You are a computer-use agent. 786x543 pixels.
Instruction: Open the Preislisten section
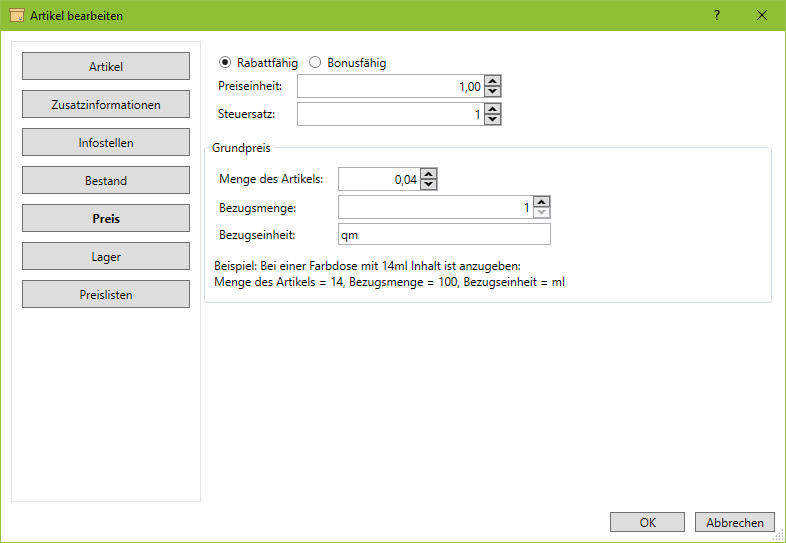(x=106, y=295)
